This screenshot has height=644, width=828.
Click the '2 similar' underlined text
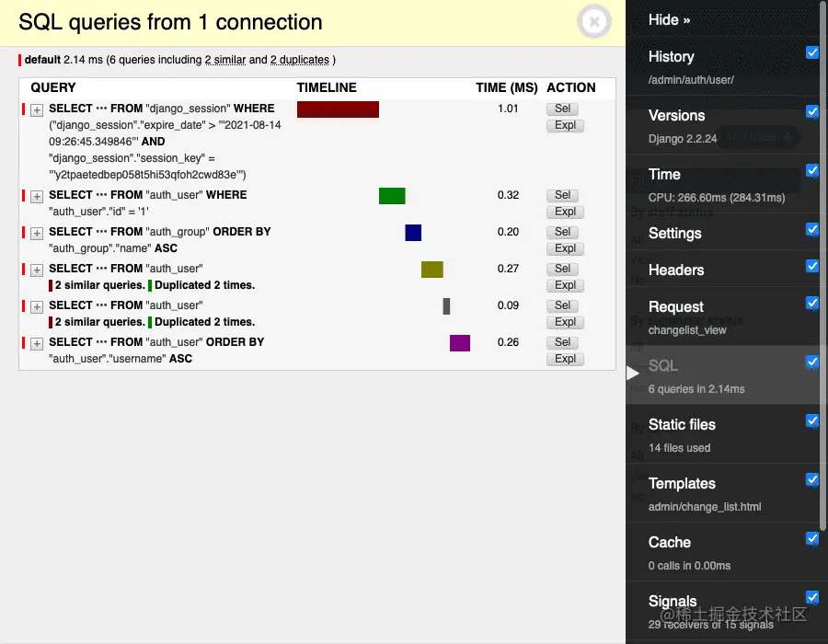pos(225,60)
